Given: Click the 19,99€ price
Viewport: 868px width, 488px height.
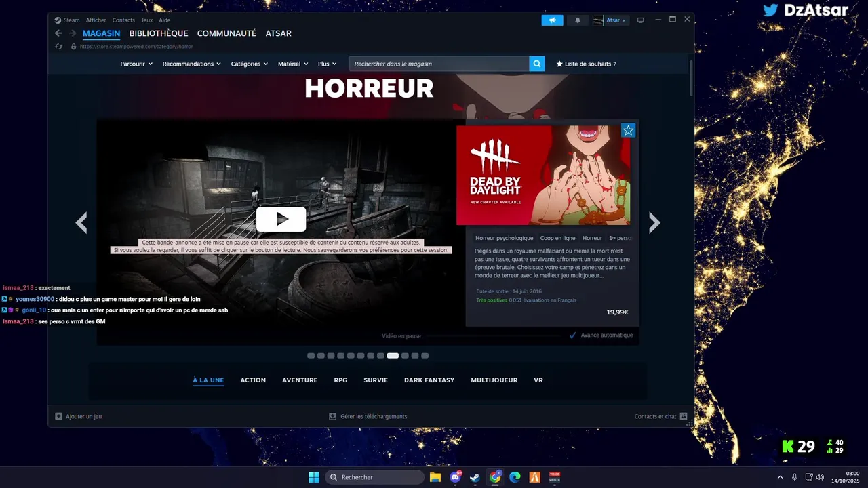Looking at the screenshot, I should pos(617,312).
